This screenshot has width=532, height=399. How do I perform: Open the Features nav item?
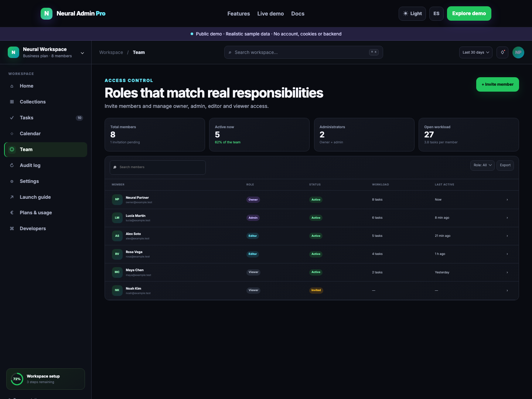tap(239, 14)
